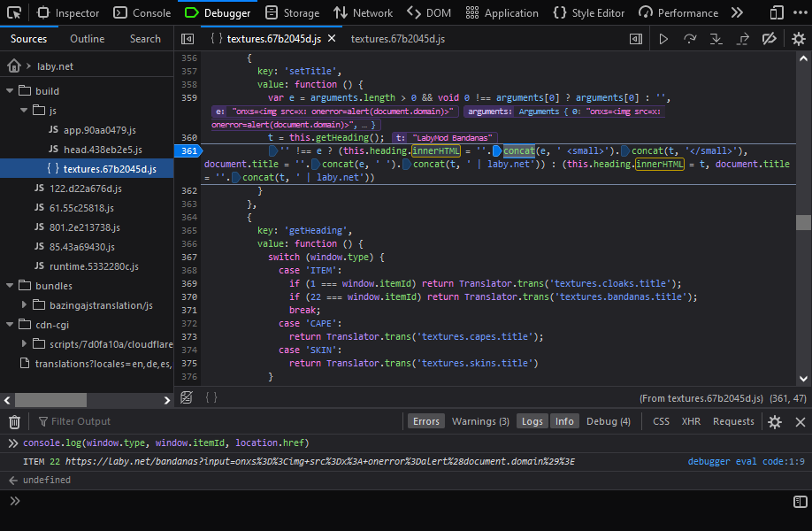
Task: Resume script execution with play button
Action: (x=663, y=39)
